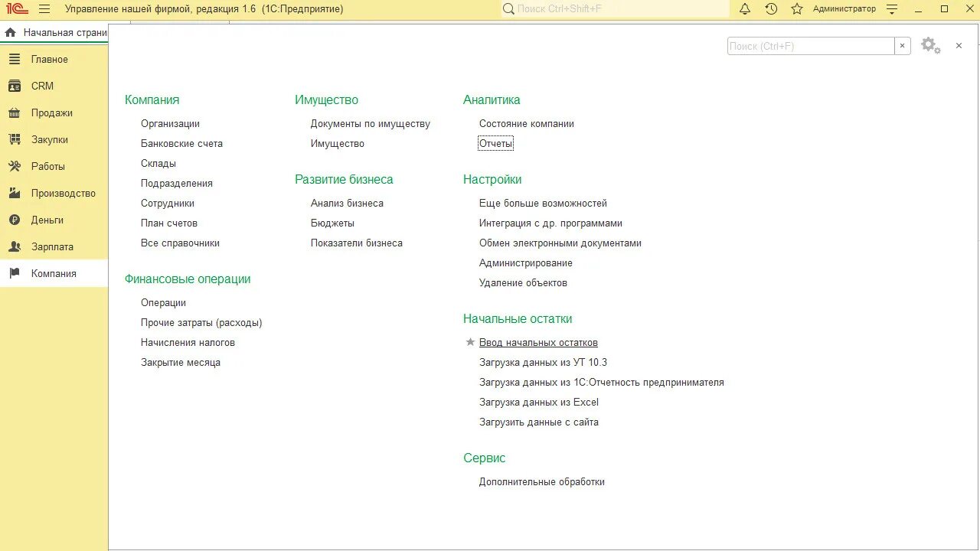The height and width of the screenshot is (551, 980).
Task: Open Сотрудники link
Action: [x=168, y=203]
